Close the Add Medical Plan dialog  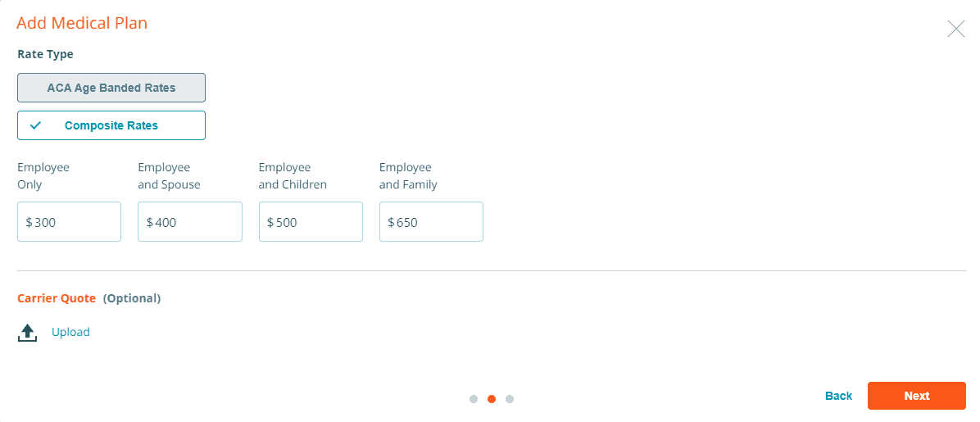tap(955, 29)
